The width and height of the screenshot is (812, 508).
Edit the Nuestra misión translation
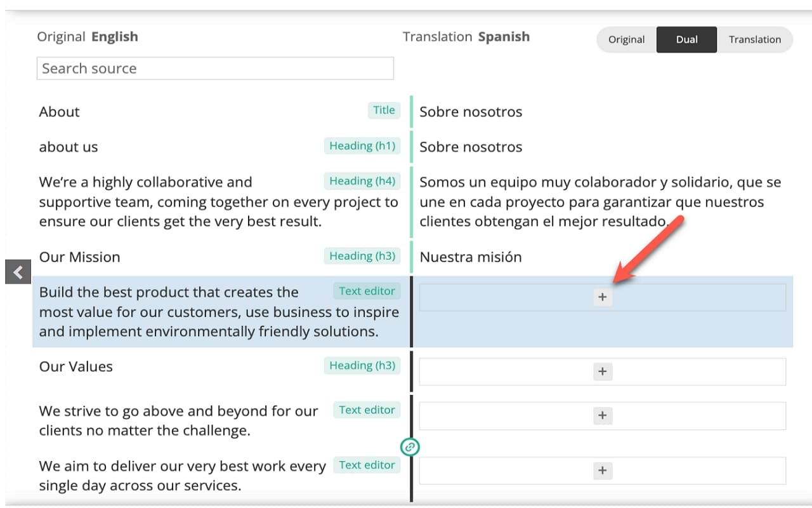coord(471,257)
